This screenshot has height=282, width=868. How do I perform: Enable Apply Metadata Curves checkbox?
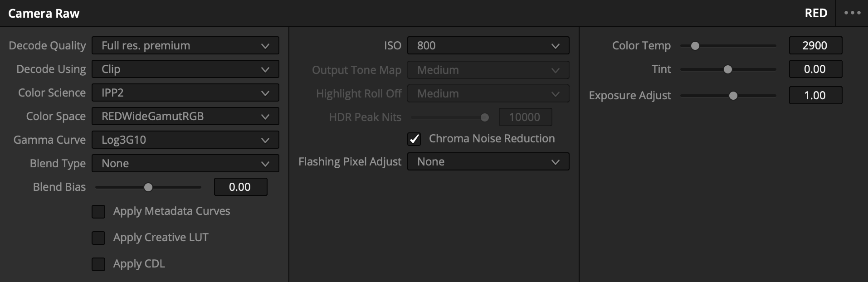(98, 212)
